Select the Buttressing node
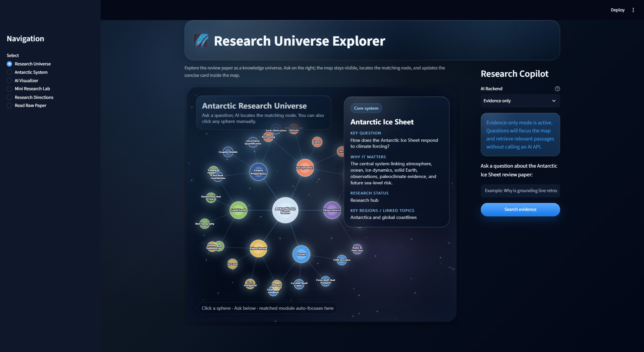This screenshot has height=352, width=644. 268,137
